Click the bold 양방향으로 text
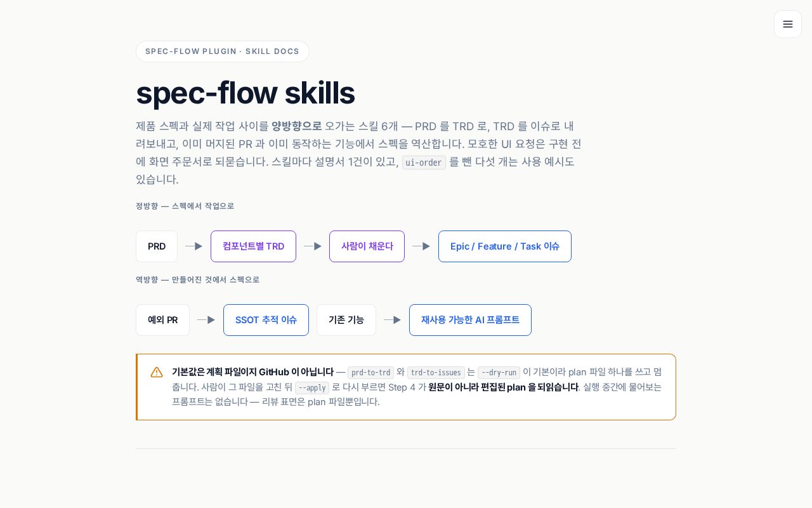 [296, 126]
